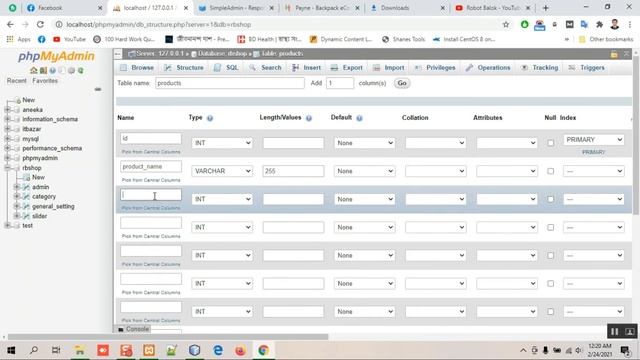Click Length/Values field containing 255
Viewport: 640px width, 360px height.
point(293,171)
